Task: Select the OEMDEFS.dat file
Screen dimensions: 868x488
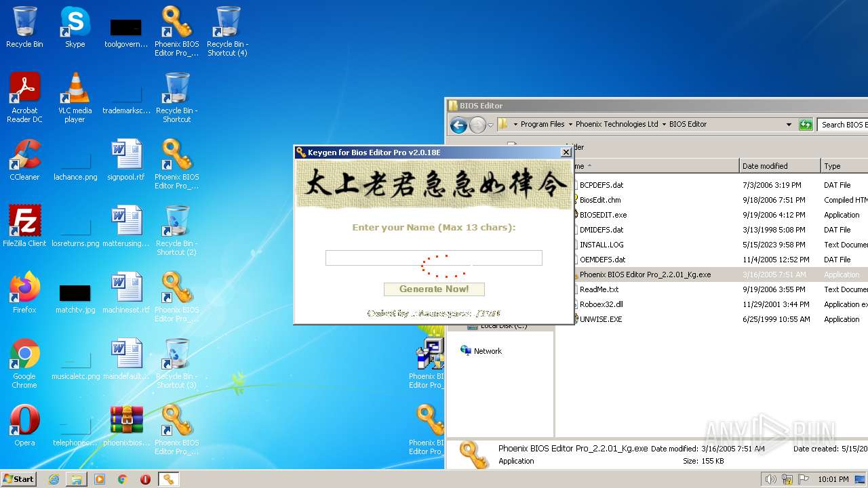Action: coord(602,260)
